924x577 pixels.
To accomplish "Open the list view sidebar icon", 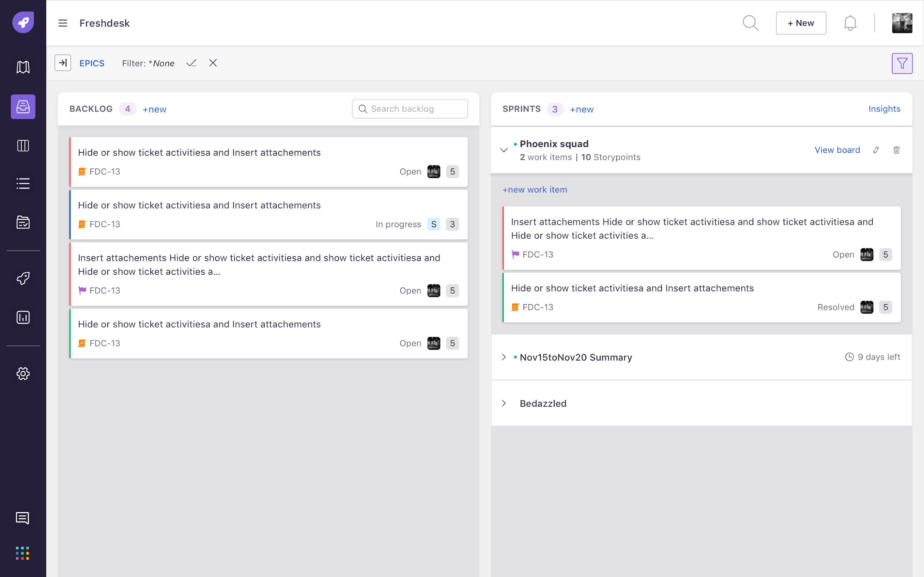I will point(23,184).
